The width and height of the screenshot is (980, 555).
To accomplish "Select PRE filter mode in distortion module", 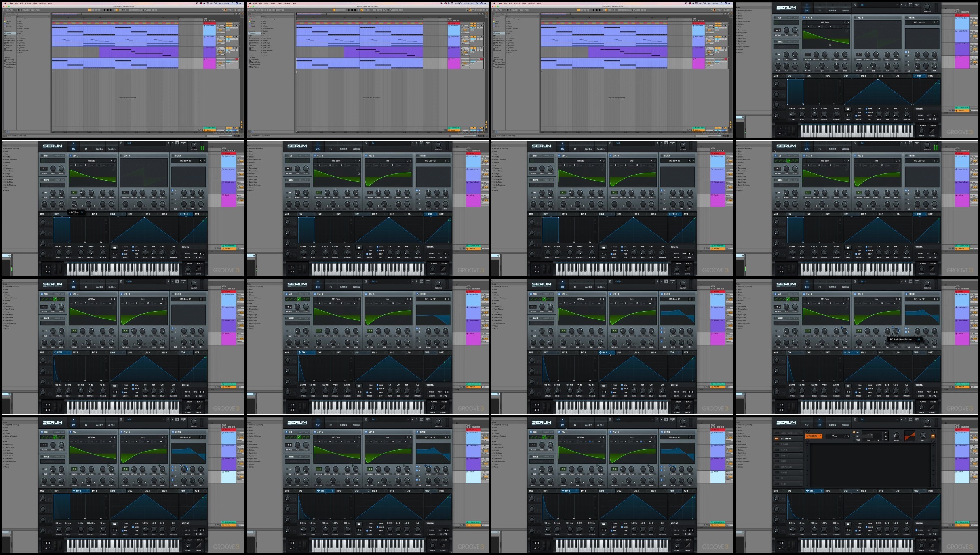I will pyautogui.click(x=856, y=436).
